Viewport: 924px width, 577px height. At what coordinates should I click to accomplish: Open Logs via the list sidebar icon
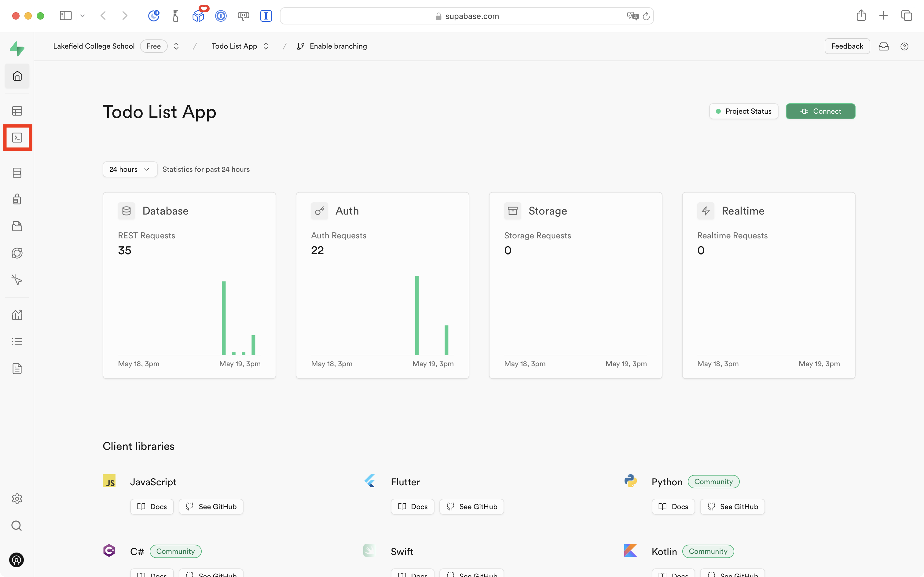[x=17, y=341]
